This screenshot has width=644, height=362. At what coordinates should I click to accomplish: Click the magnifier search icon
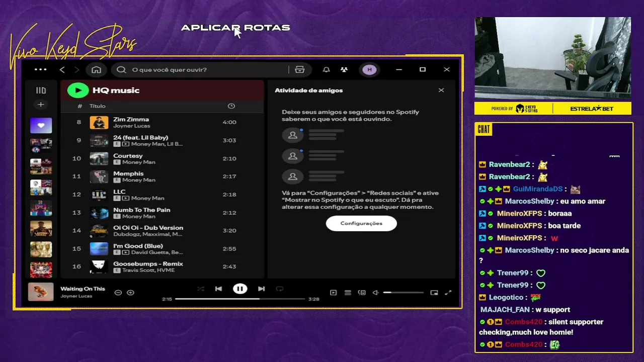121,70
